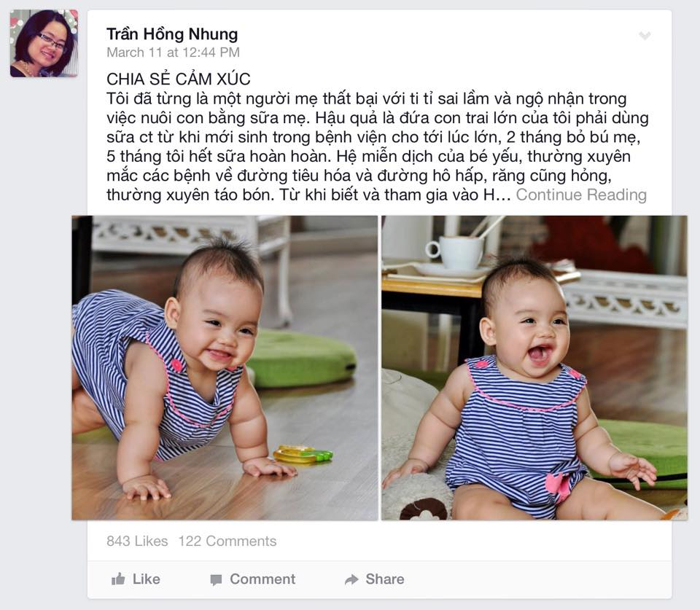Click the post body text paragraph
The image size is (700, 610).
(377, 146)
